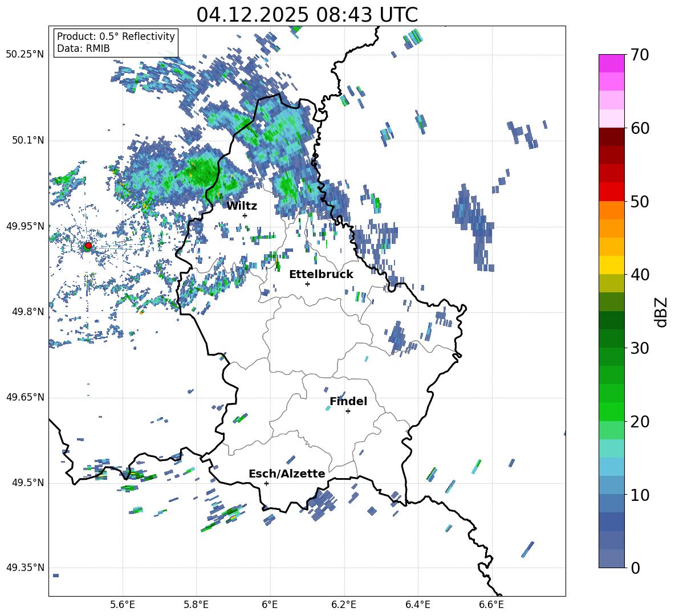Click the Findel location cross marker

click(x=348, y=411)
